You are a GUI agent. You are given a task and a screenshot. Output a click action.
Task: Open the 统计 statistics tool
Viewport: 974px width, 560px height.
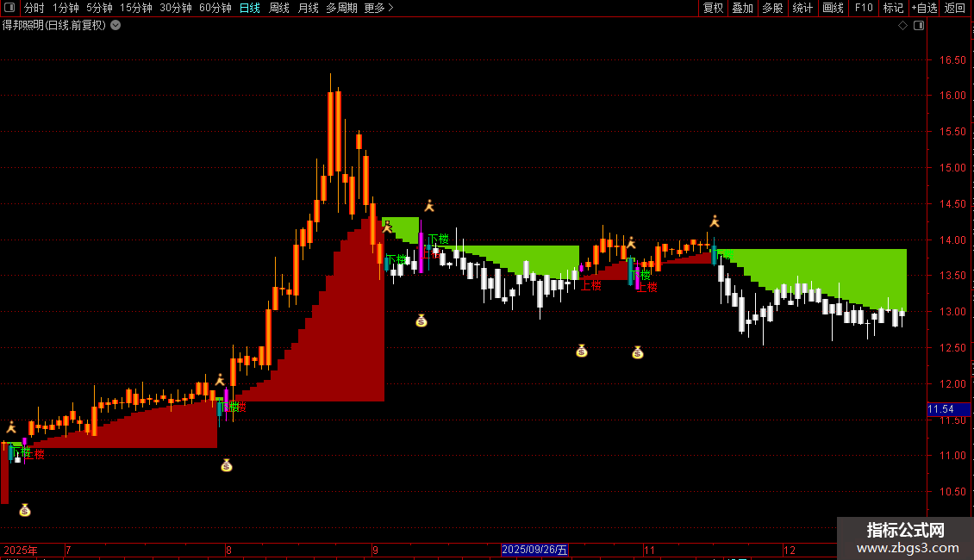[802, 8]
